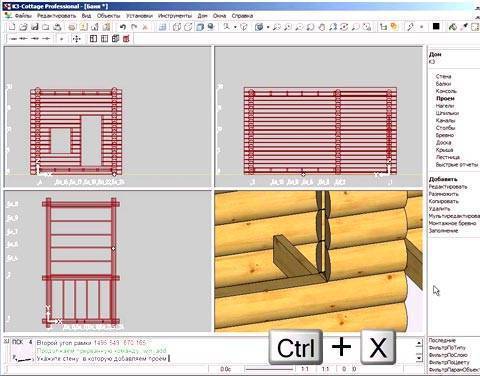The image size is (480, 376).
Task: Expand dropdown arrow right of the search tool
Action: [x=235, y=27]
